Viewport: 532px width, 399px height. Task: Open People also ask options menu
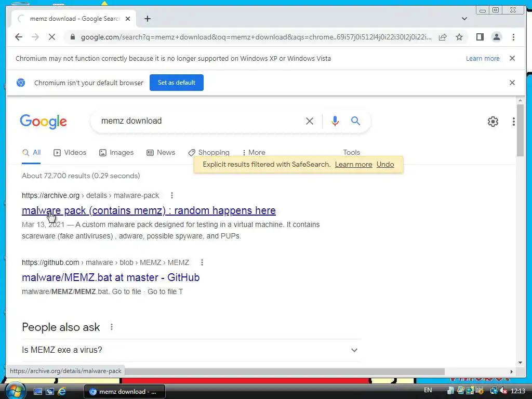pos(112,327)
